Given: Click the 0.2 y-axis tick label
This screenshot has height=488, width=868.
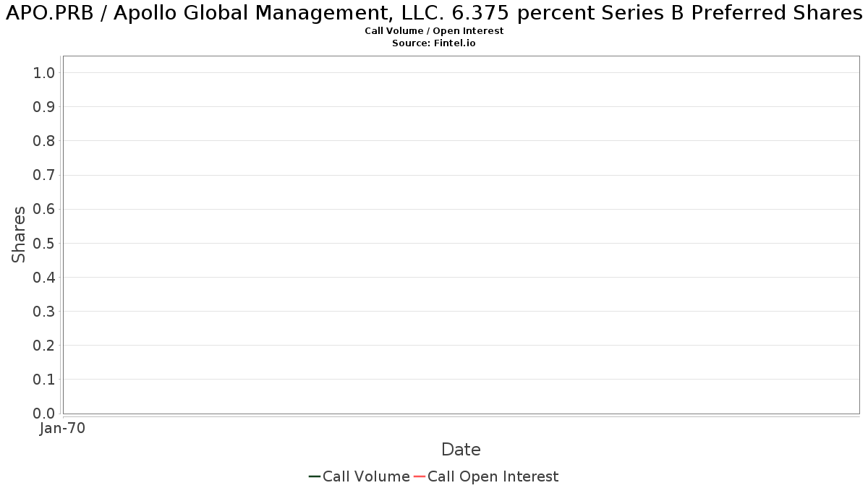Looking at the screenshot, I should [x=44, y=346].
